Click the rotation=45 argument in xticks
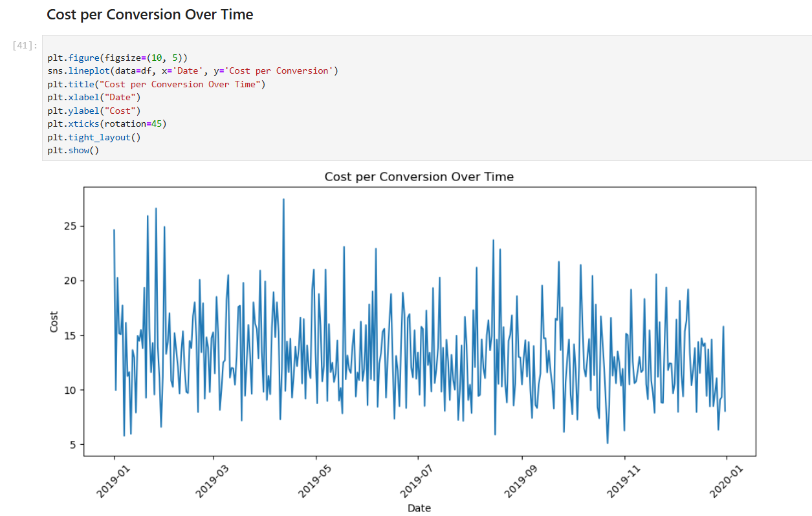812x516 pixels. pos(133,124)
